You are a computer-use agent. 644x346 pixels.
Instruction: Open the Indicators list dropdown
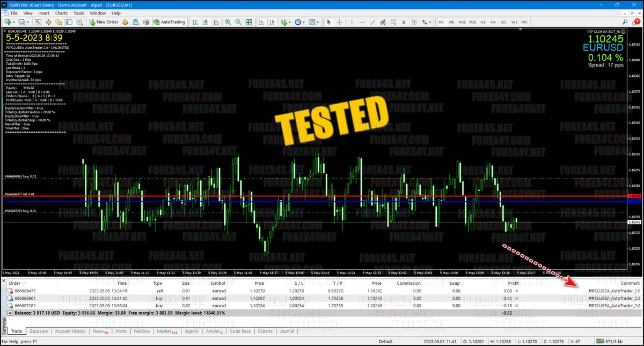286,22
